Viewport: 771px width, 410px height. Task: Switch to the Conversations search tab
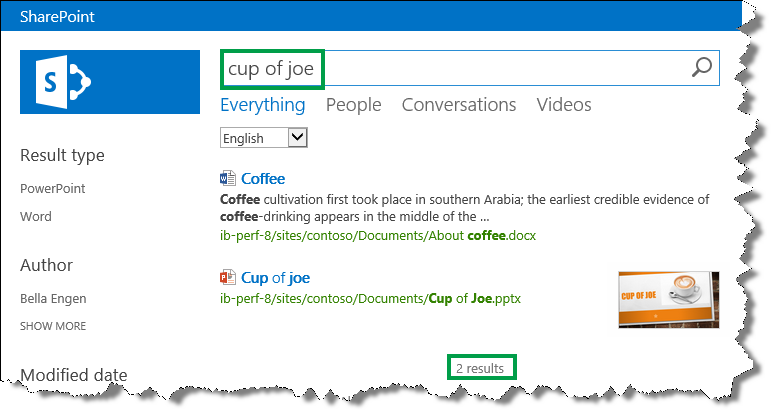click(x=459, y=105)
